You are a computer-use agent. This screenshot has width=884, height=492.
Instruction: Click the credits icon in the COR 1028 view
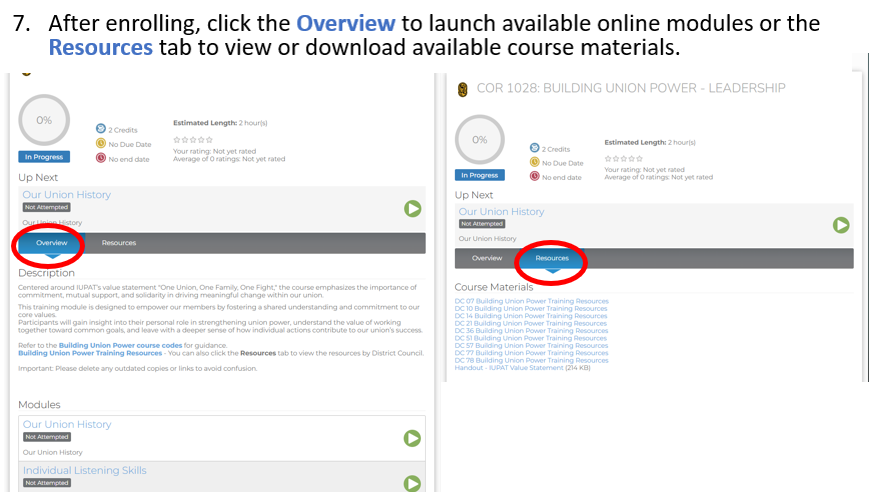pyautogui.click(x=534, y=148)
